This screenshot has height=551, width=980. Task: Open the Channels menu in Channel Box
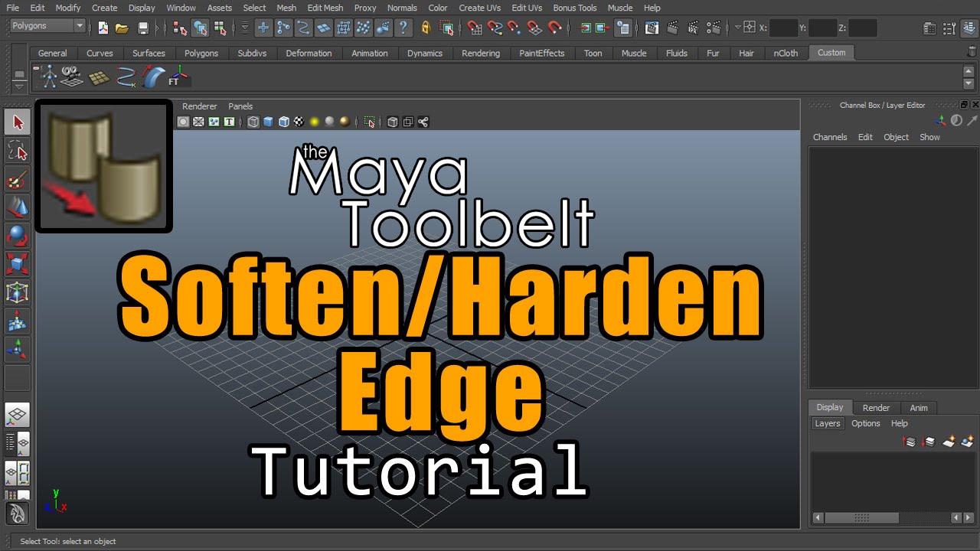[x=830, y=137]
